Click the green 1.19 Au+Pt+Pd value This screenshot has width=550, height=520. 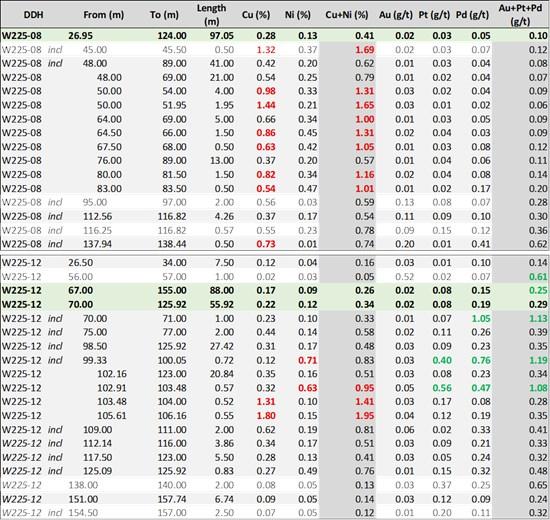coord(538,360)
